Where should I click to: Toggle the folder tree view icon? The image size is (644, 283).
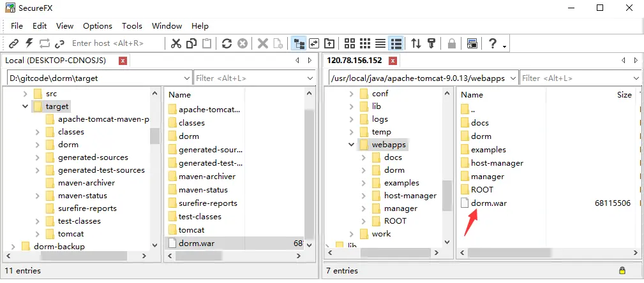coord(298,43)
